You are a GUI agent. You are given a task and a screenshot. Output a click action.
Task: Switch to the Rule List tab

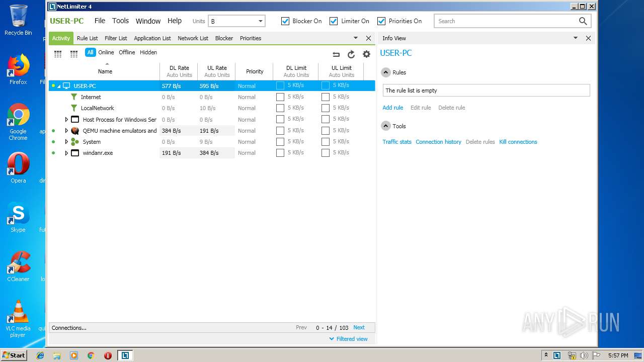pos(88,38)
